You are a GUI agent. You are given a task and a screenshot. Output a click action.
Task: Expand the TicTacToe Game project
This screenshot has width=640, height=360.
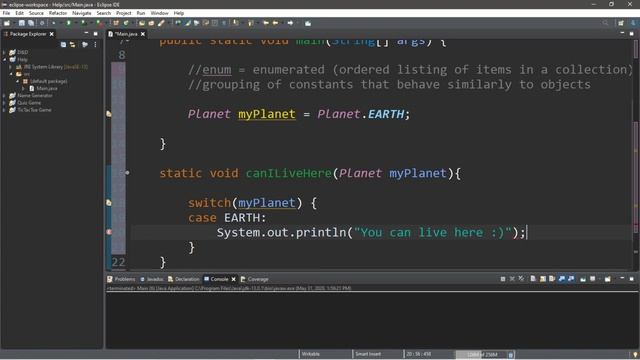tap(4, 110)
